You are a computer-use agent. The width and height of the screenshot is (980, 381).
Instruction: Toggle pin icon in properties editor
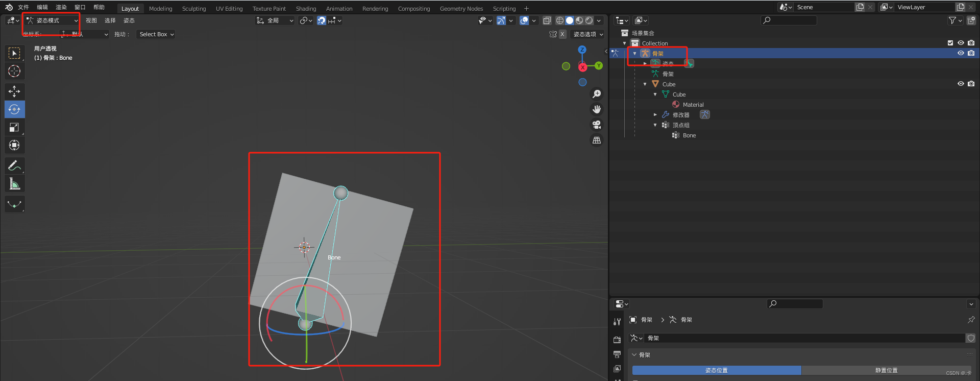pos(971,320)
